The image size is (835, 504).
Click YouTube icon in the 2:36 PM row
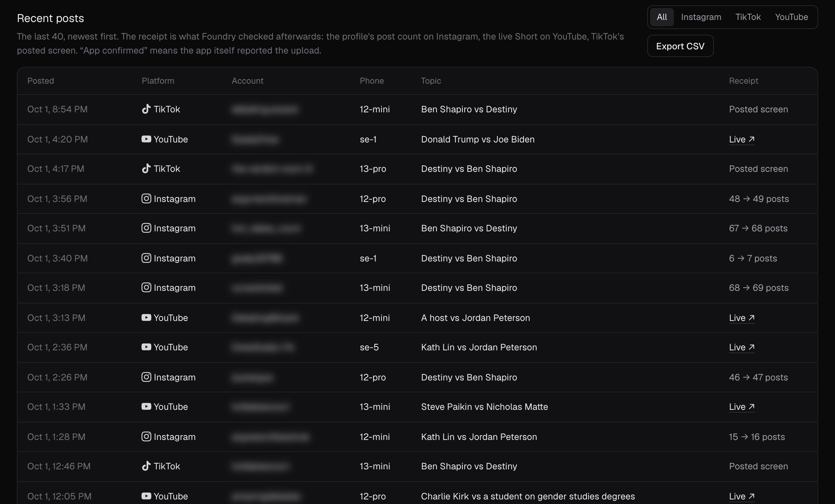146,347
